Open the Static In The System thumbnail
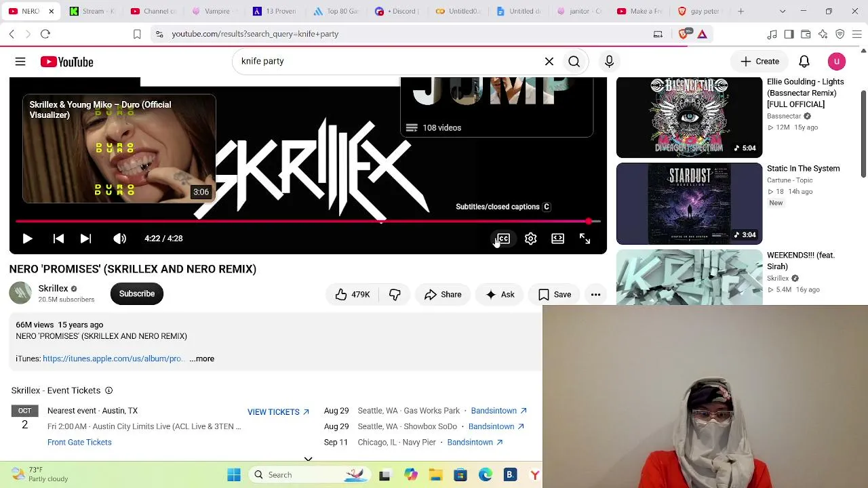The height and width of the screenshot is (488, 868). click(689, 204)
